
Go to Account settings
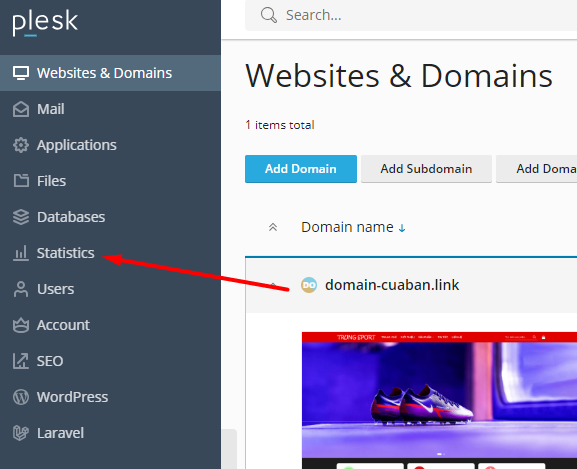pos(110,325)
